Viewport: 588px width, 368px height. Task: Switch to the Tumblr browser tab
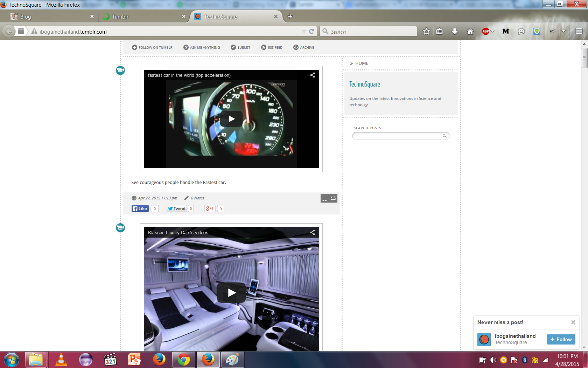[x=140, y=16]
